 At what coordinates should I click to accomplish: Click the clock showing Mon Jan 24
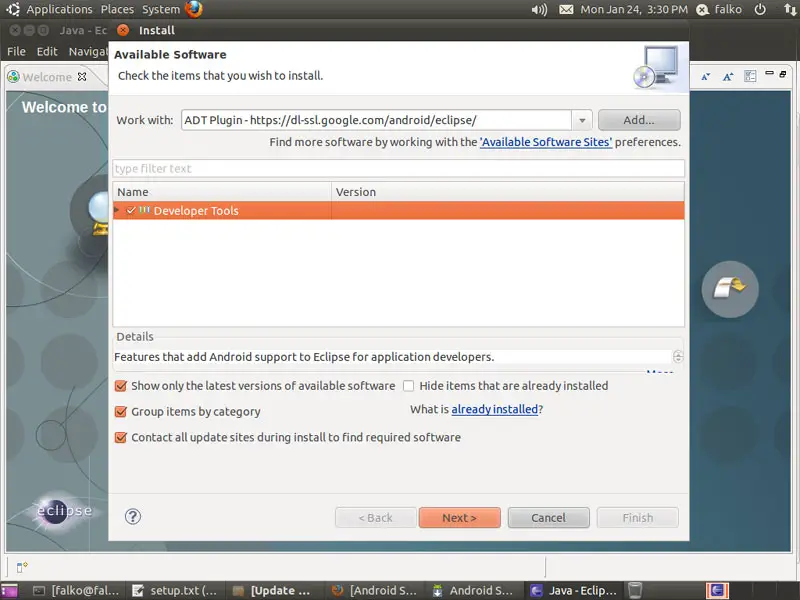point(634,10)
